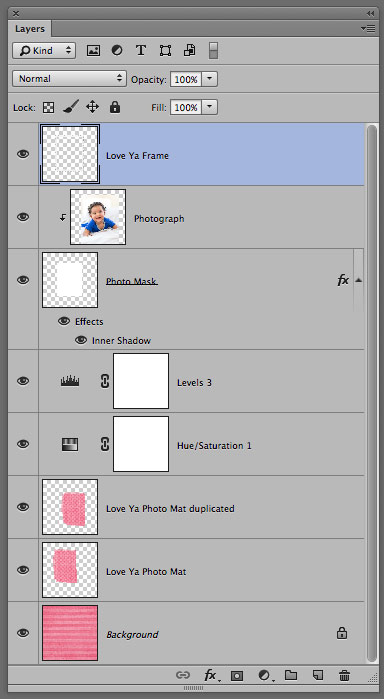This screenshot has height=699, width=384.
Task: Hide the Levels 3 adjustment layer
Action: [23, 381]
